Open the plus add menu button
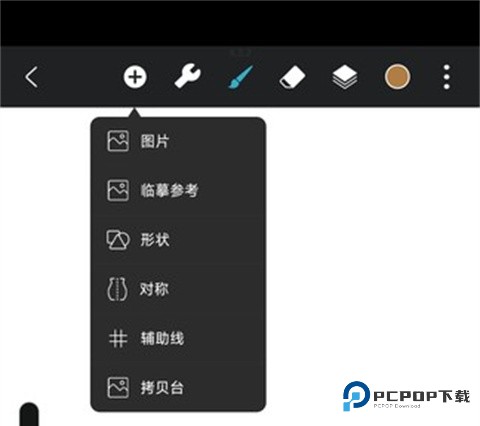480x426 pixels. [135, 77]
